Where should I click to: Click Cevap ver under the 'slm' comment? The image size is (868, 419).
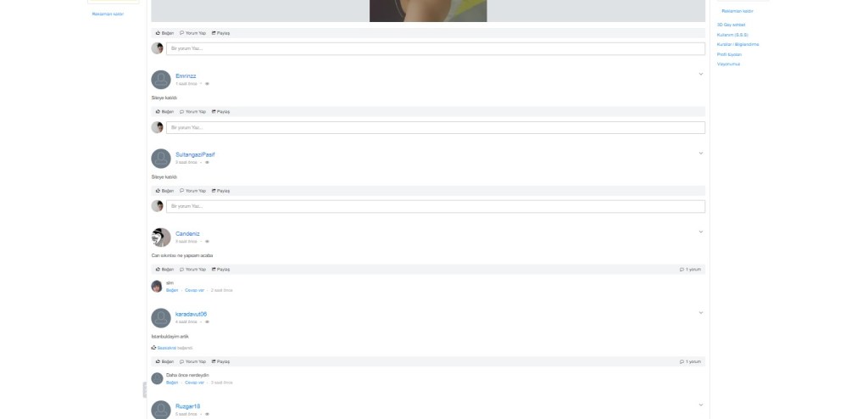click(x=194, y=290)
